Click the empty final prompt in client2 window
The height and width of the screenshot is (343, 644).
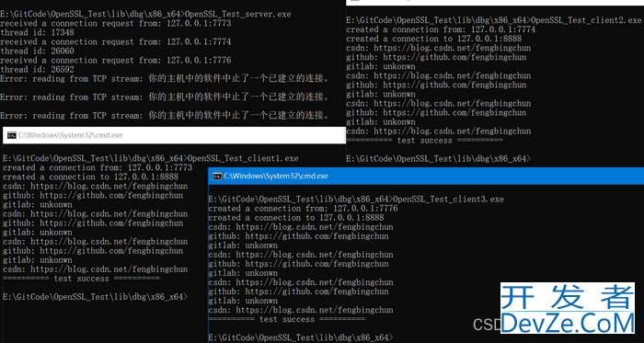[438, 158]
